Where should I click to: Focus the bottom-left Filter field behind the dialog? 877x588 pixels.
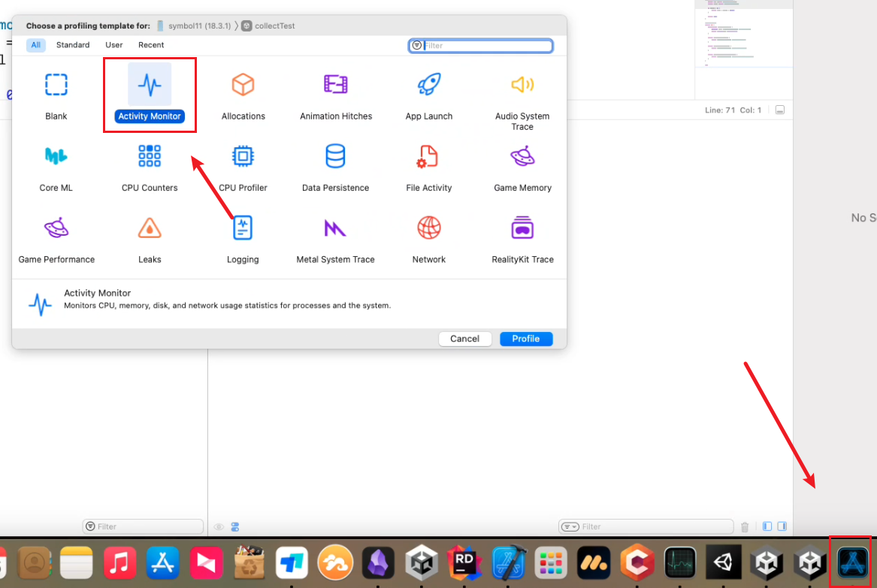click(x=143, y=526)
